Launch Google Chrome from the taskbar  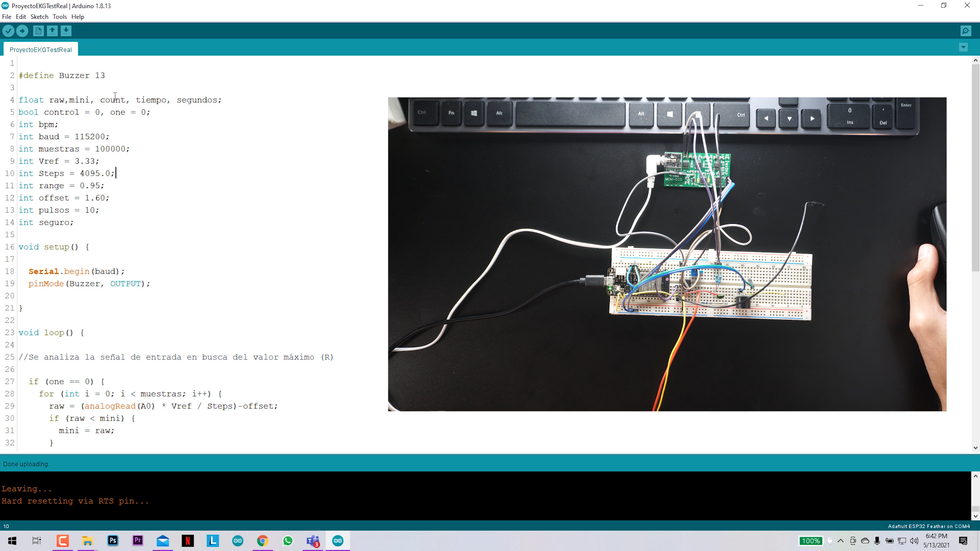pyautogui.click(x=262, y=541)
